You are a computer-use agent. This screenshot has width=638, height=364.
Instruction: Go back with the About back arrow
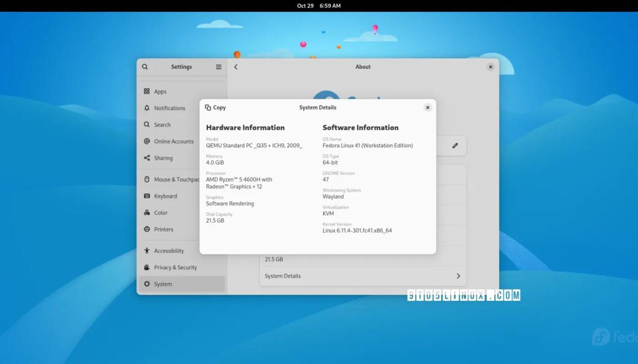click(x=236, y=67)
